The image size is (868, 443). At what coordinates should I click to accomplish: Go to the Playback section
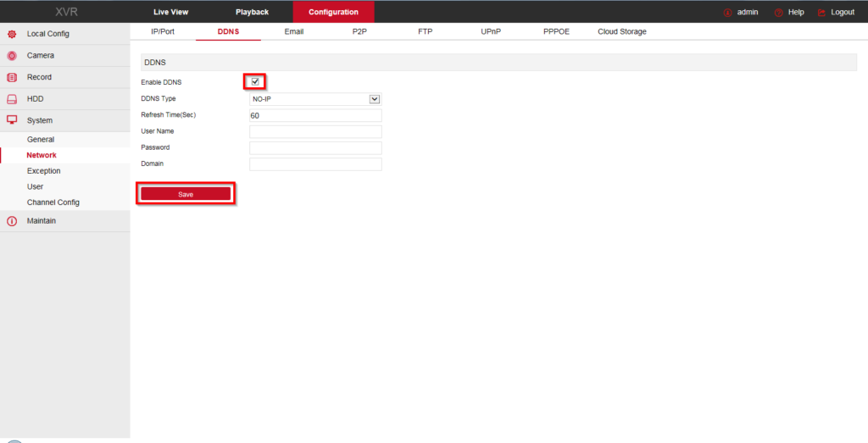(252, 12)
